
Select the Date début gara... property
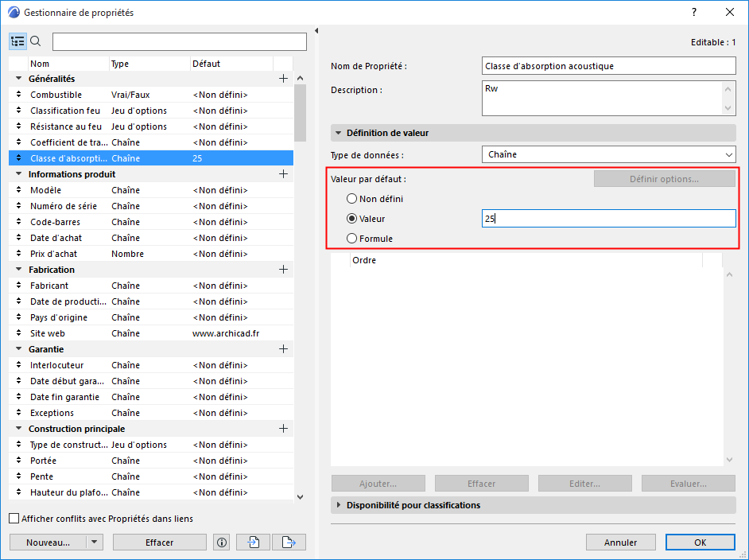(x=151, y=381)
